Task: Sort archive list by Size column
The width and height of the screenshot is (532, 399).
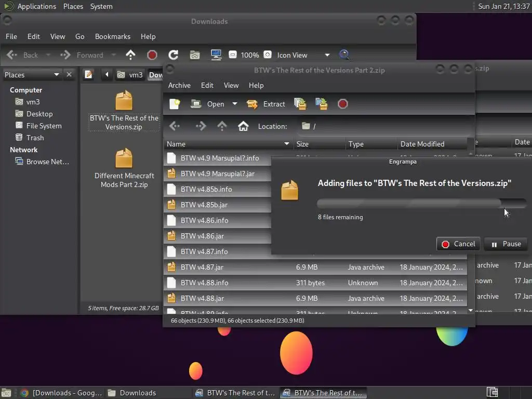Action: click(x=320, y=144)
